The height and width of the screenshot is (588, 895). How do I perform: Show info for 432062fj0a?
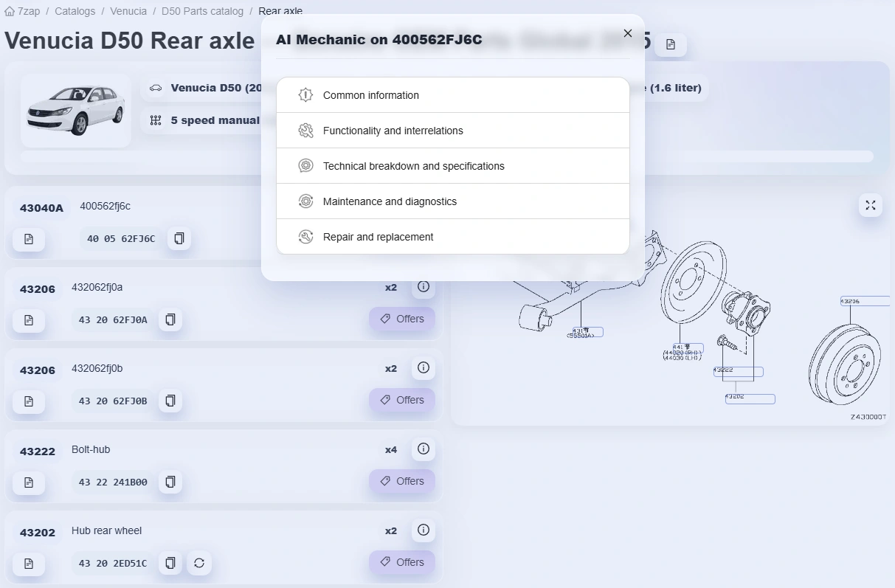[424, 286]
